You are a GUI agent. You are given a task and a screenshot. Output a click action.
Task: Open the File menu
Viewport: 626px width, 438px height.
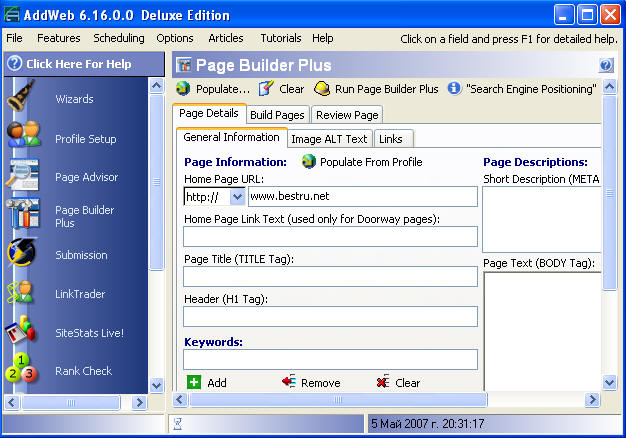(x=14, y=38)
